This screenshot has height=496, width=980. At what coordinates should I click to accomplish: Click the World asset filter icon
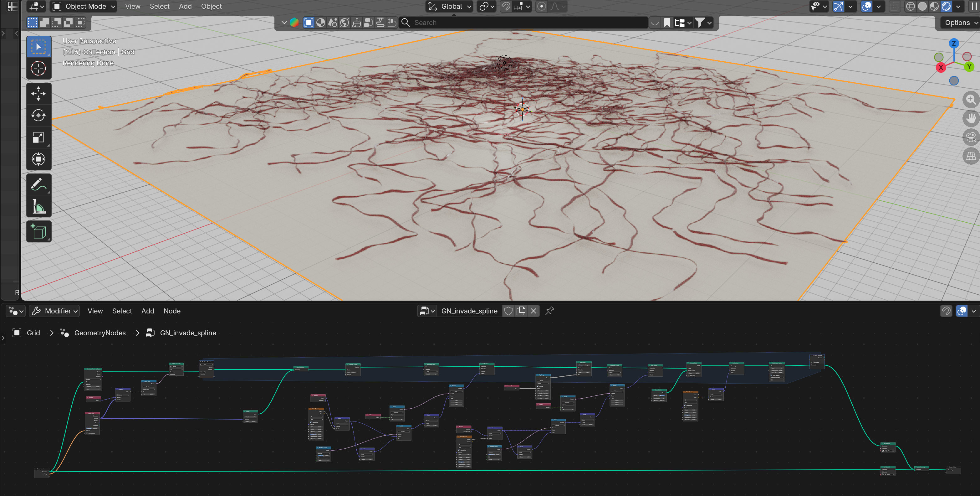click(344, 23)
